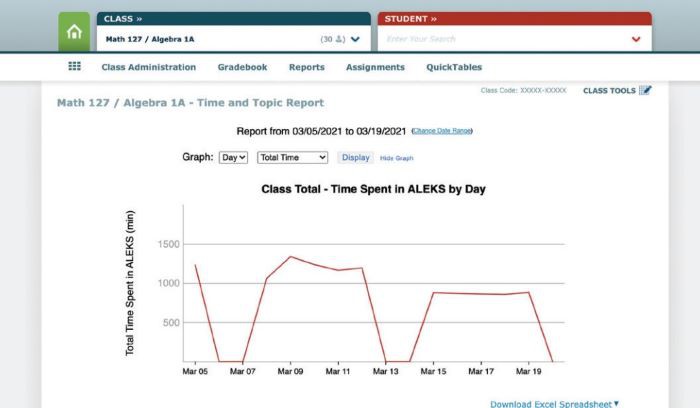Image resolution: width=700 pixels, height=408 pixels.
Task: Click the student search input field
Action: point(500,39)
